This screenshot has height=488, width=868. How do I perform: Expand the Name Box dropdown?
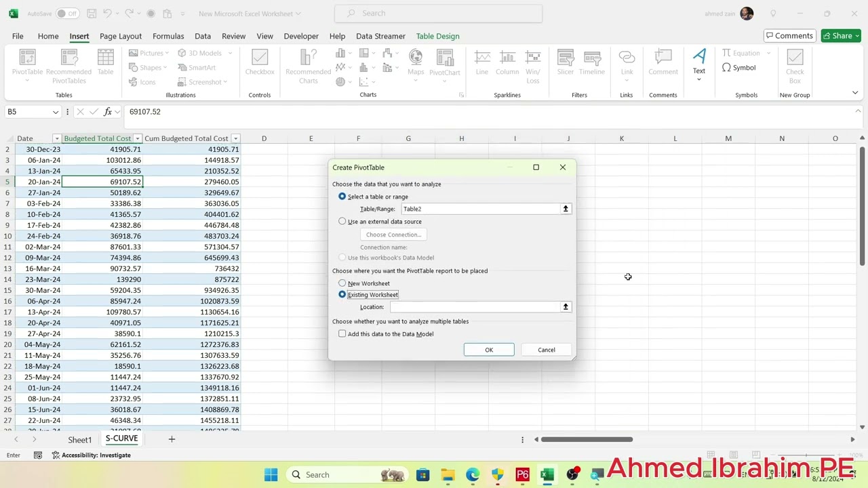[x=55, y=112]
